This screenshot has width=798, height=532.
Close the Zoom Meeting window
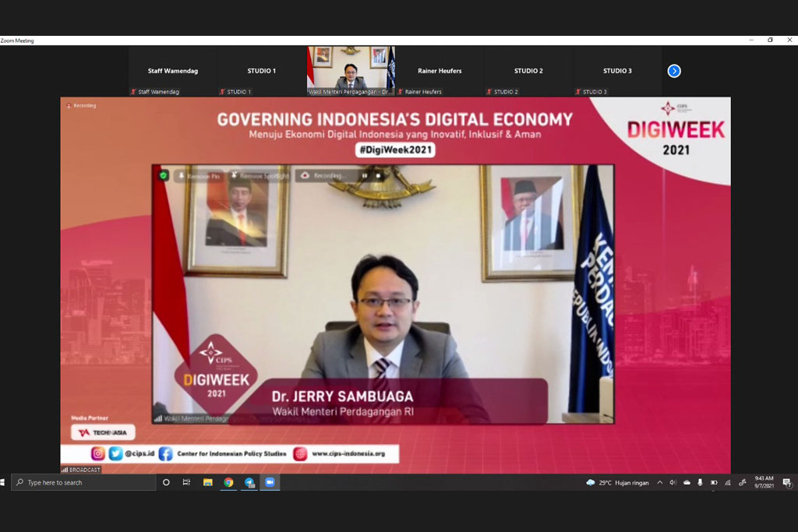(x=789, y=41)
